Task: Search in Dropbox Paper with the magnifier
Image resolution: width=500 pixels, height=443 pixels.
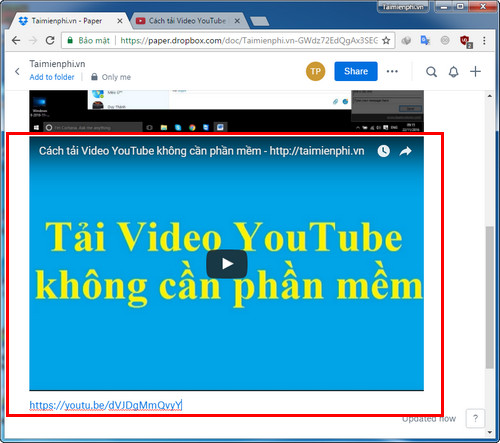Action: click(431, 71)
